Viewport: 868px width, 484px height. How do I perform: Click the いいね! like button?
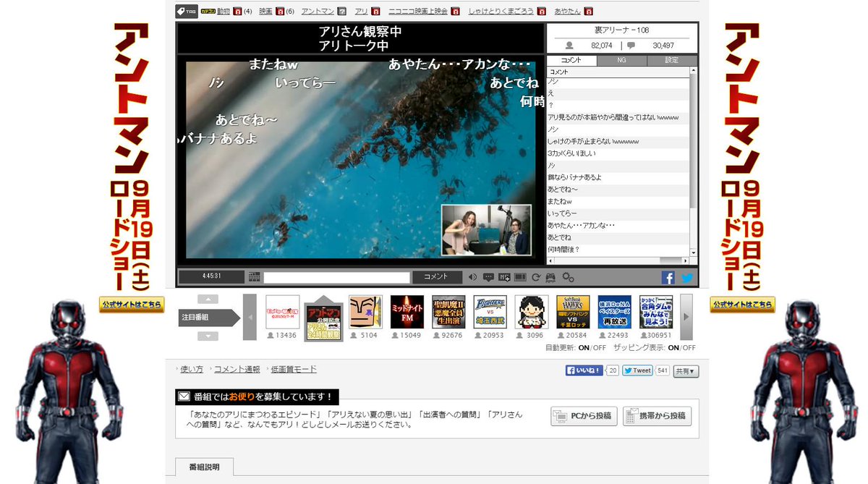pos(583,370)
